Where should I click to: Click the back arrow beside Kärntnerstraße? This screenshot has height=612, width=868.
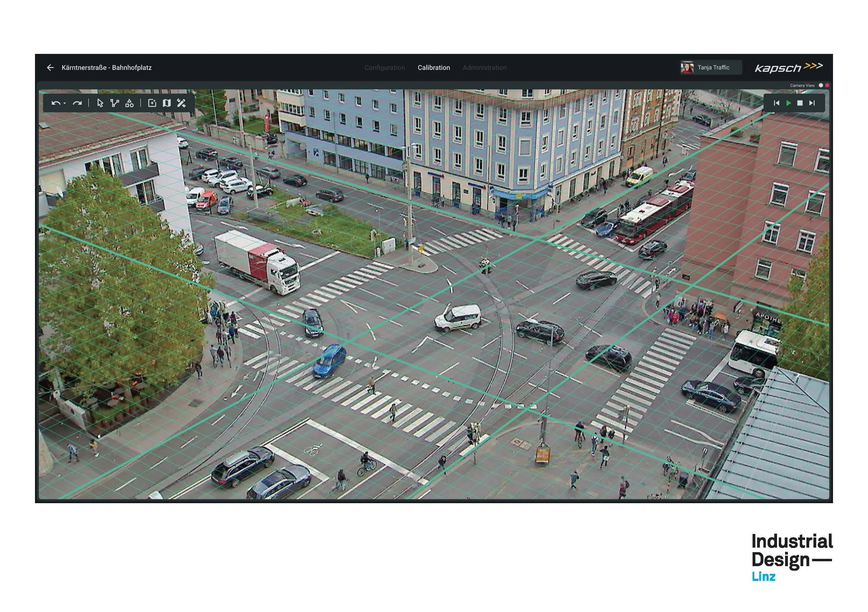click(50, 68)
